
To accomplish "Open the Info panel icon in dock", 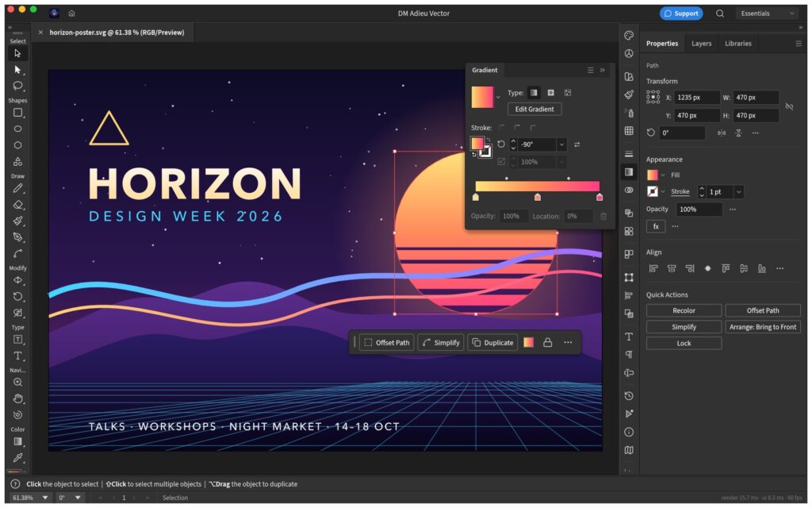I will [x=629, y=432].
